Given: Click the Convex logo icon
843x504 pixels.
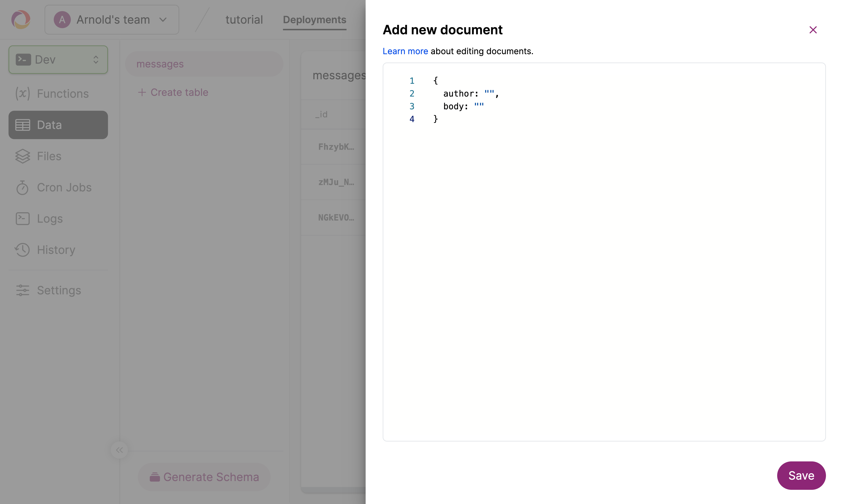Looking at the screenshot, I should pyautogui.click(x=21, y=19).
